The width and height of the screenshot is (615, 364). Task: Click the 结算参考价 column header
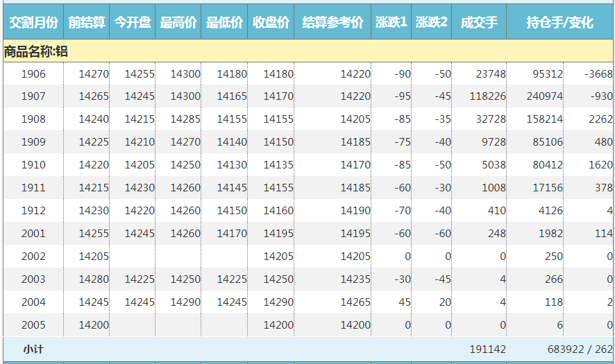tap(333, 22)
